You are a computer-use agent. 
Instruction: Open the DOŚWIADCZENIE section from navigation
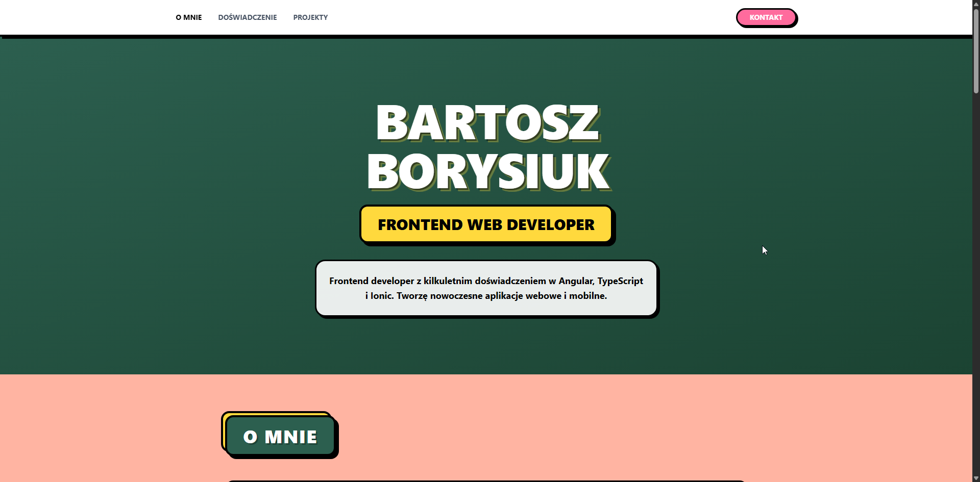[x=247, y=17]
